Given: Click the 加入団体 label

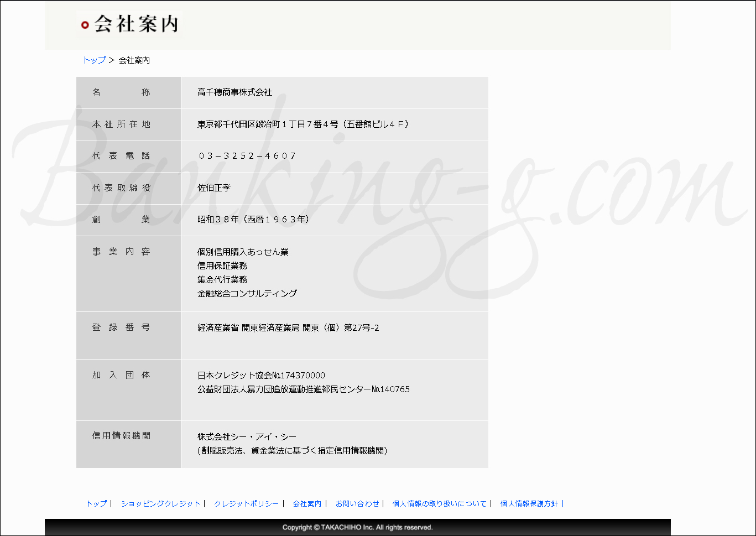Looking at the screenshot, I should [x=121, y=375].
